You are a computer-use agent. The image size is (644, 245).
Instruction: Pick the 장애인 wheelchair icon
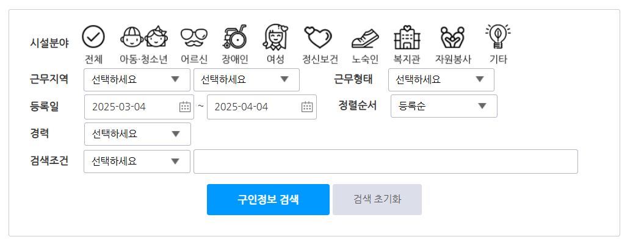(x=235, y=37)
